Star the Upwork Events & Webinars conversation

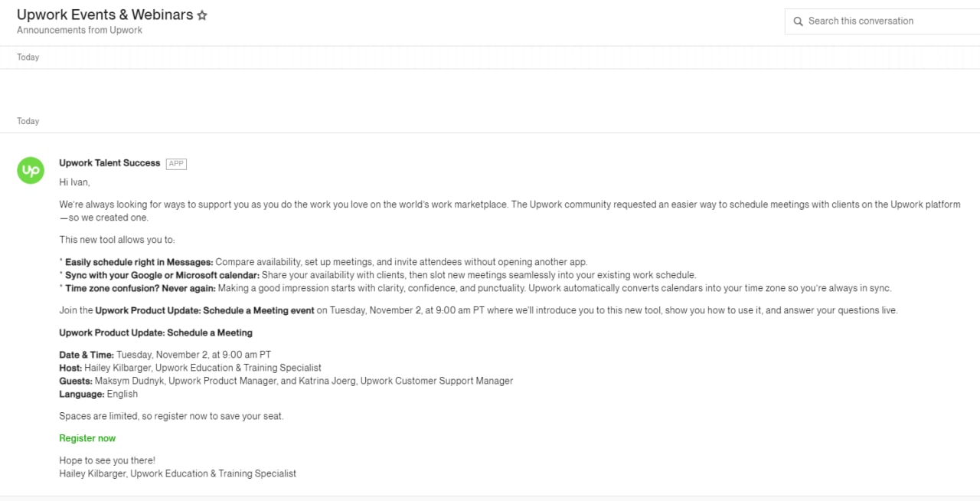(x=202, y=15)
